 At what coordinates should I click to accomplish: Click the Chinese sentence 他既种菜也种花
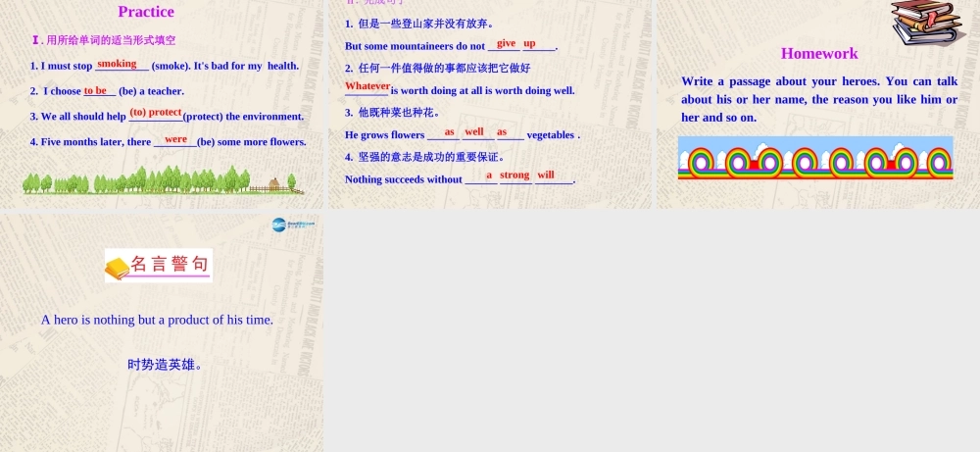tap(393, 113)
